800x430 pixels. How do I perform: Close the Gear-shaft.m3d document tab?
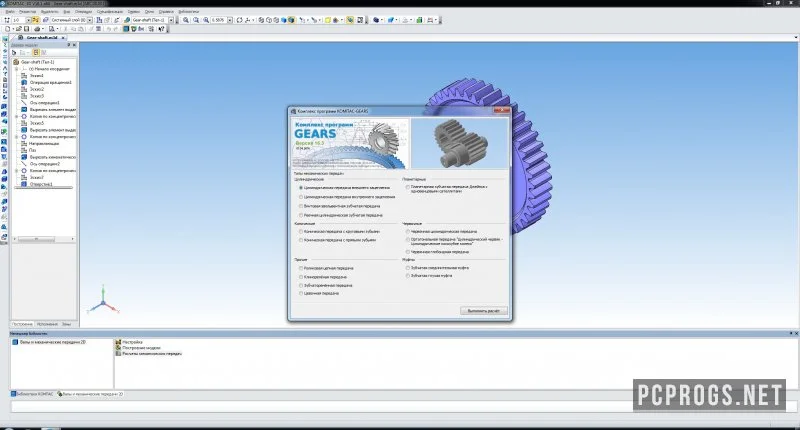click(63, 38)
